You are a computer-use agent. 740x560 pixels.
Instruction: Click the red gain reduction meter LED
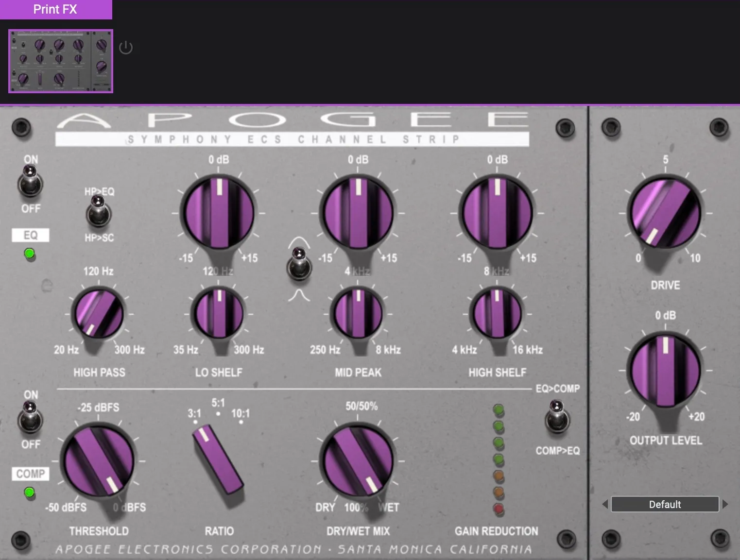[499, 509]
